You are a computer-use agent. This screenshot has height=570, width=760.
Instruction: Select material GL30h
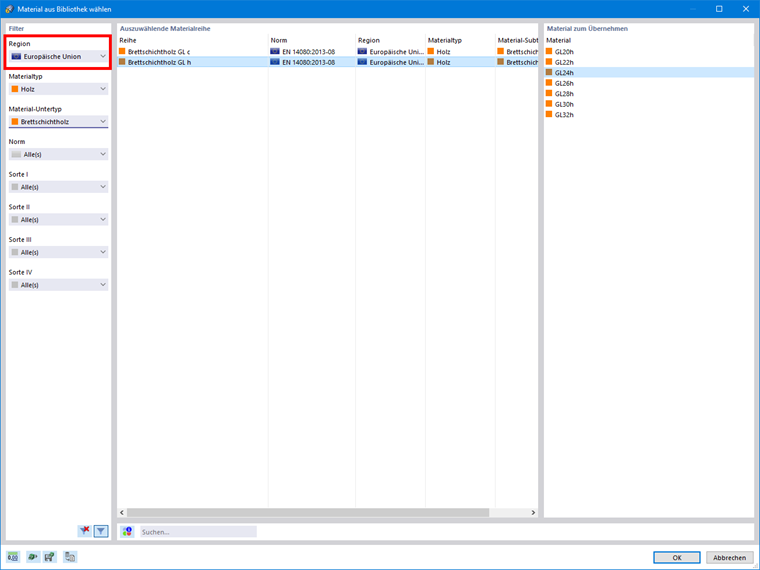tap(649, 104)
